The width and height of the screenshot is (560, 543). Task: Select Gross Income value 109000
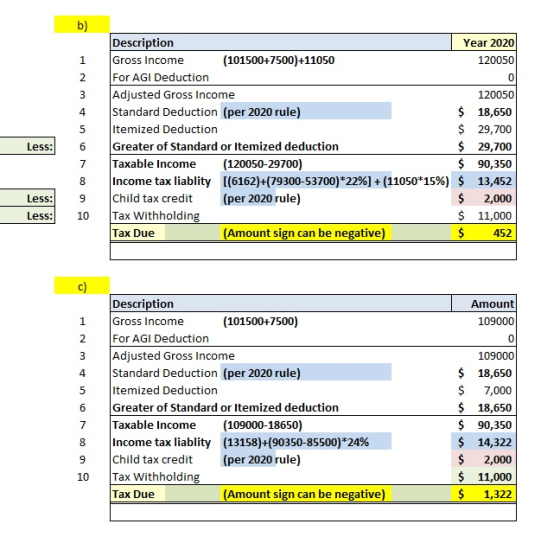(496, 321)
